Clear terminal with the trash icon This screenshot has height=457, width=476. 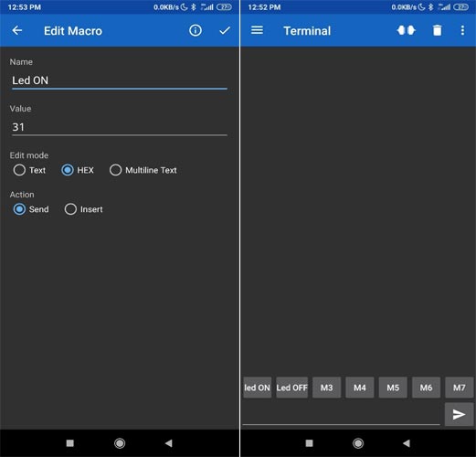(x=437, y=30)
